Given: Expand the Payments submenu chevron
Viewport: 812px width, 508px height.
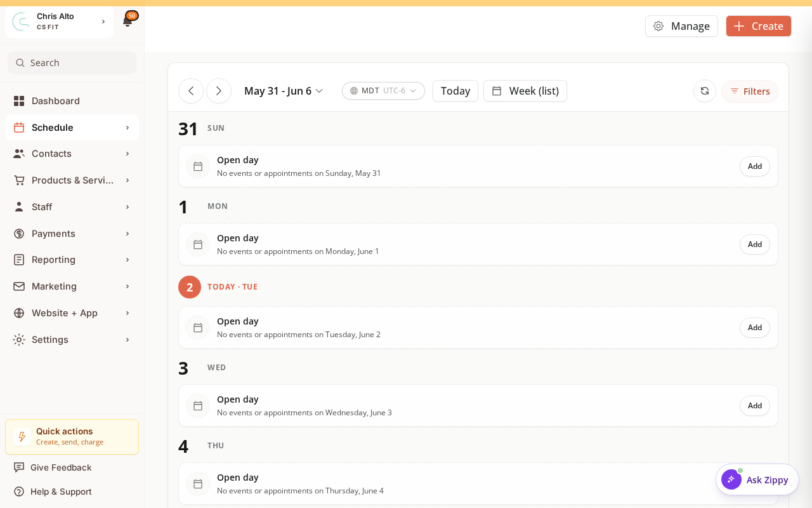Looking at the screenshot, I should (x=128, y=234).
